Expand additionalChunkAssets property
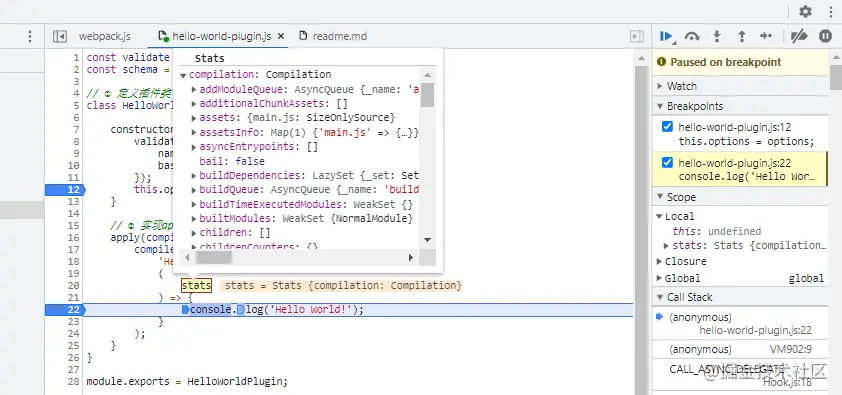842x395 pixels. [x=194, y=103]
